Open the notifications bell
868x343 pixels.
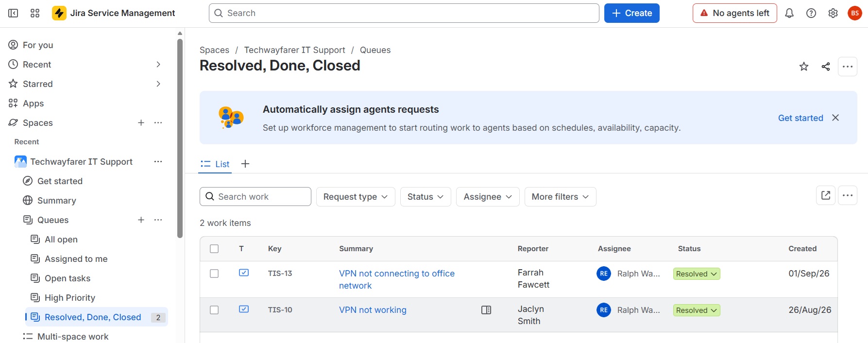(789, 13)
